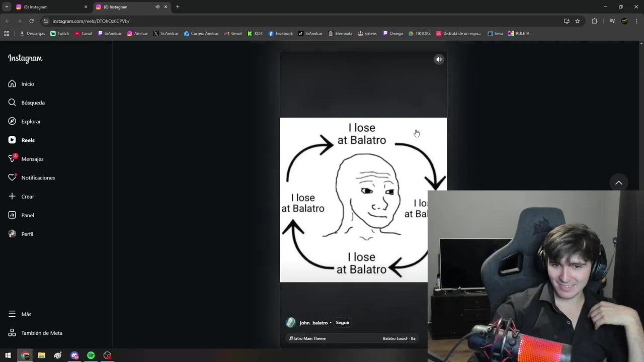This screenshot has height=362, width=644.
Task: Open Búsqueda search panel
Action: click(26, 103)
